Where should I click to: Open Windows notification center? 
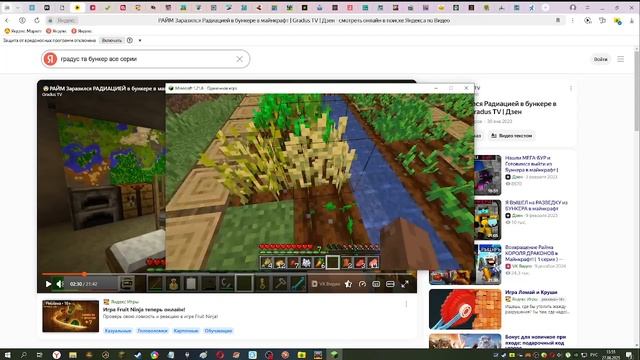629,355
